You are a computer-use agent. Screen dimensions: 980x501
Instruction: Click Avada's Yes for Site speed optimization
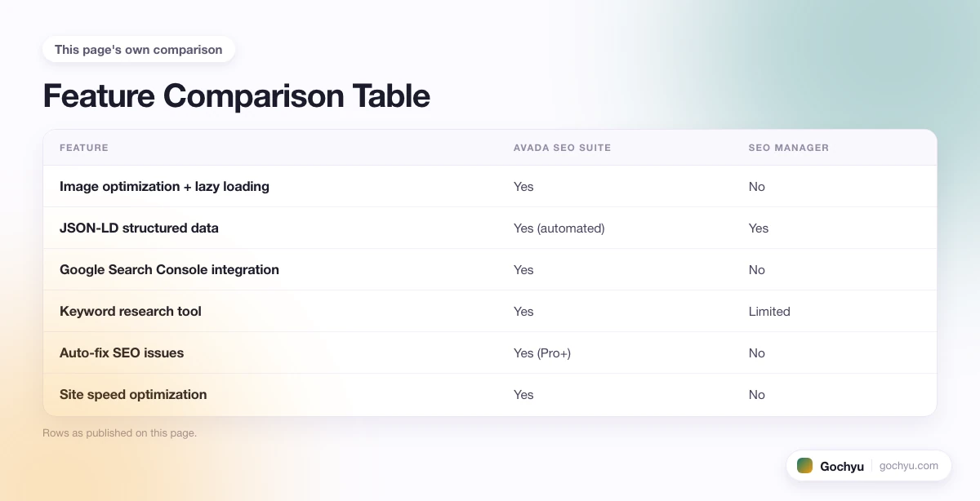[x=523, y=395]
